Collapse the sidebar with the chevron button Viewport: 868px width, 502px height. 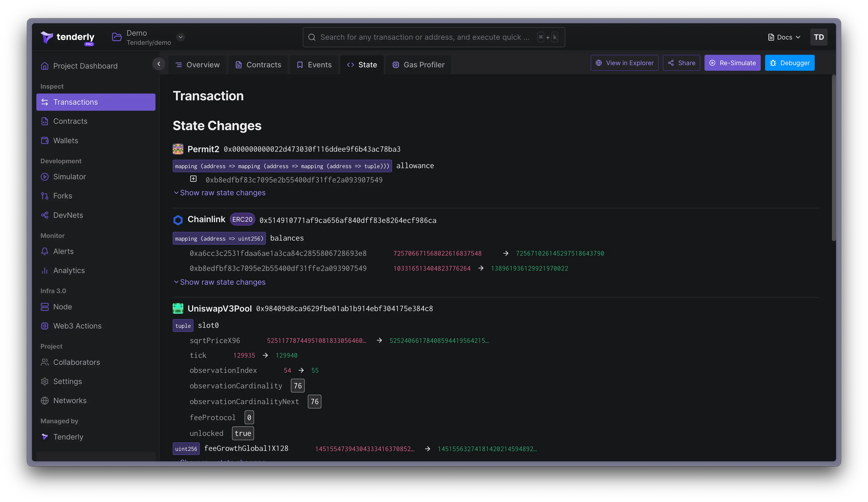click(158, 64)
